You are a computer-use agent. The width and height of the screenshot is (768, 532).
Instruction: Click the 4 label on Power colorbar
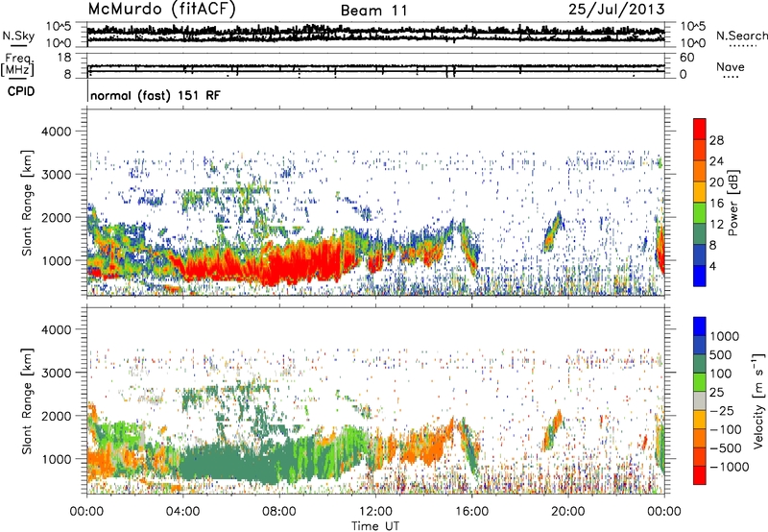tap(713, 267)
